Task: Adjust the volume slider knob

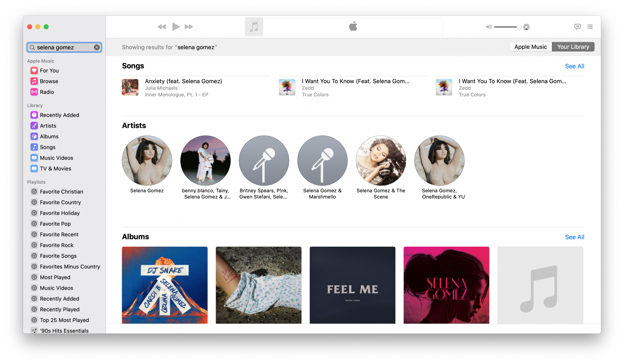Action: [519, 27]
